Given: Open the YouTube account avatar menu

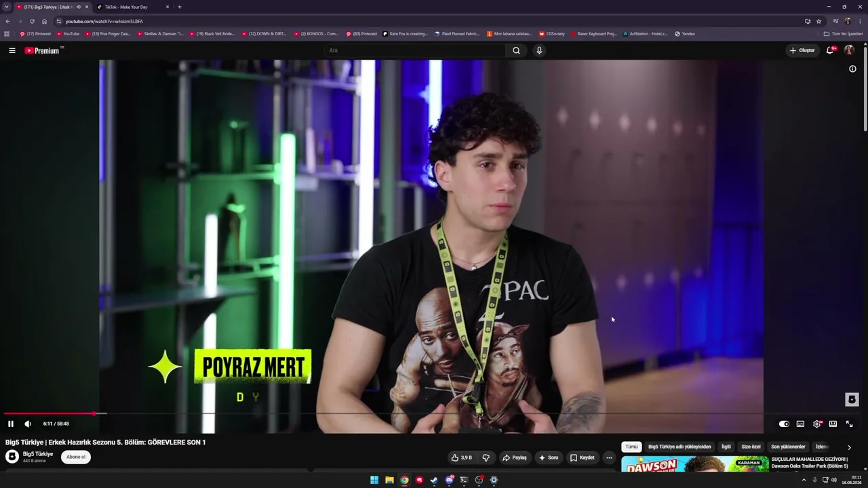Looking at the screenshot, I should click(849, 50).
